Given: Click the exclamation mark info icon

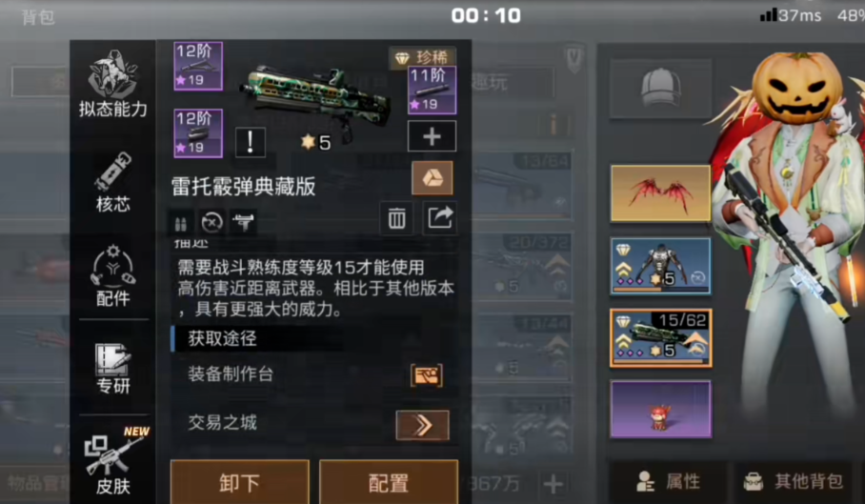Looking at the screenshot, I should pos(250,142).
